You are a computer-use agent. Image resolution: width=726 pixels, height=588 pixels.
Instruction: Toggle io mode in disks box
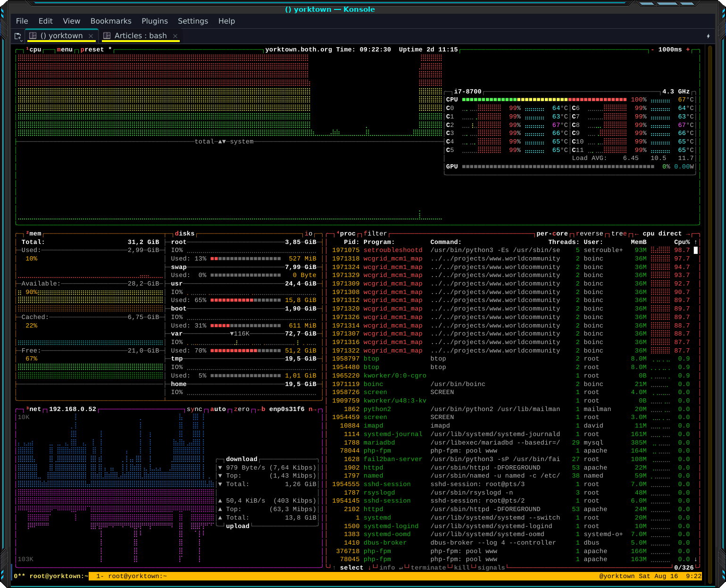click(309, 234)
